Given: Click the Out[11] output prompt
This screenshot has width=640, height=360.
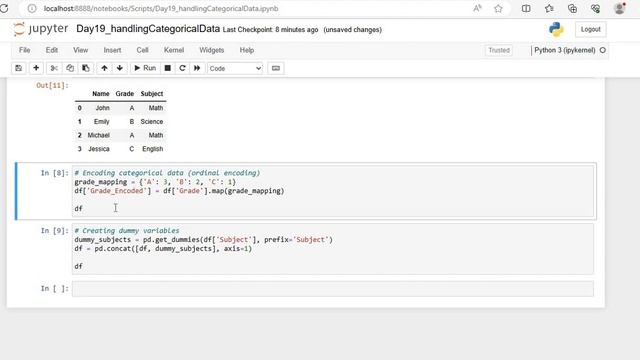Looking at the screenshot, I should (x=53, y=85).
